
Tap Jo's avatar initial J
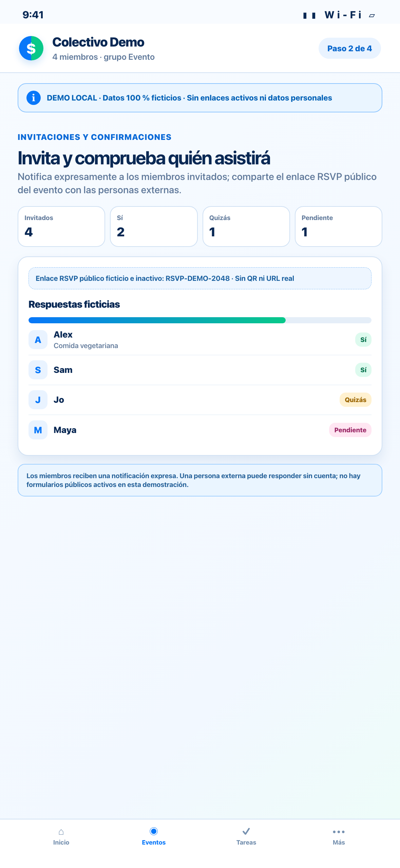(38, 400)
